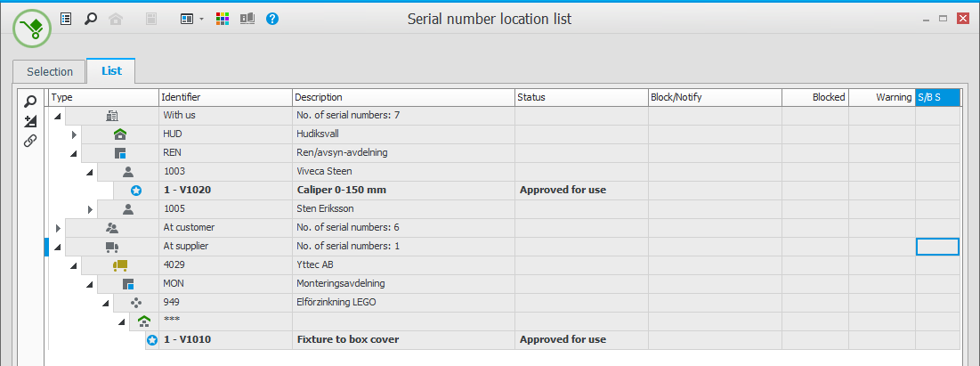
Task: Collapse the At supplier tree node
Action: 58,247
